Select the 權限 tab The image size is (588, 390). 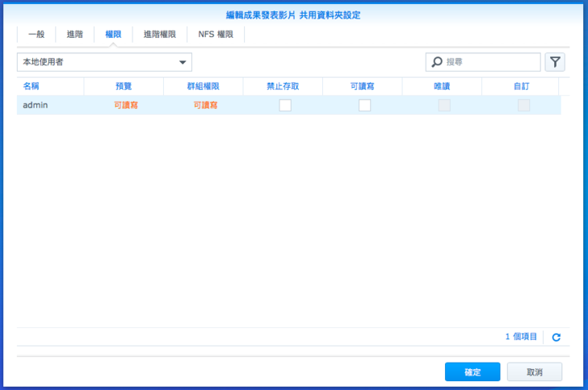click(x=113, y=34)
